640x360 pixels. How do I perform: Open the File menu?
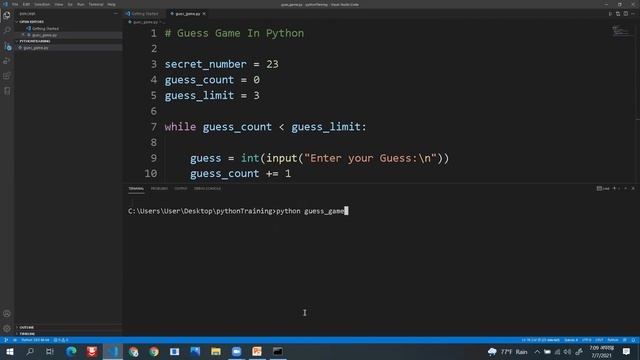pyautogui.click(x=15, y=4)
